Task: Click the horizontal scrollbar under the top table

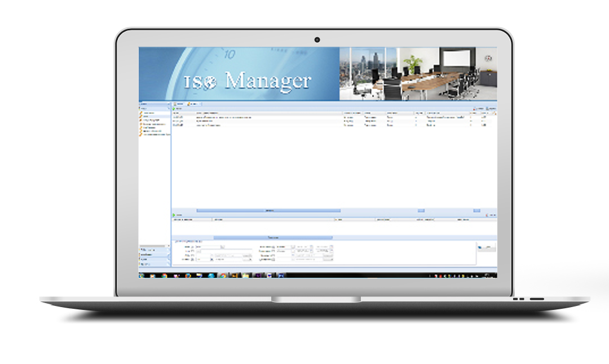Action: pyautogui.click(x=269, y=210)
